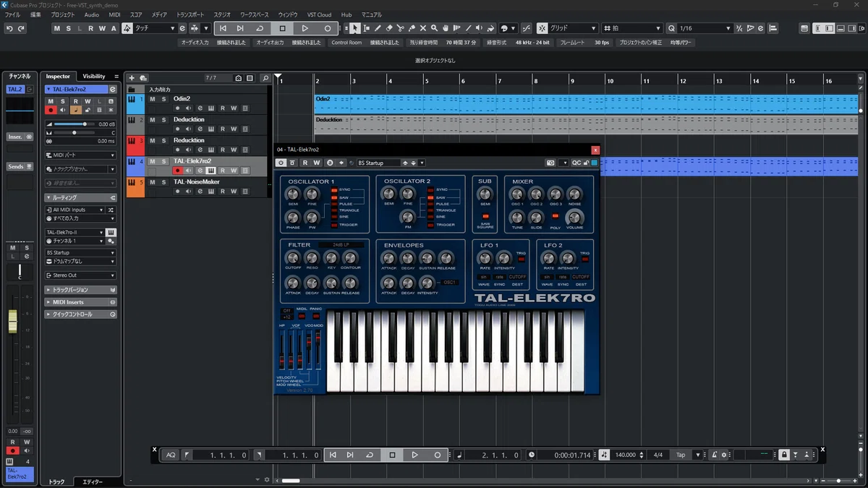Select the Draw pencil tool
Viewport: 868px width, 488px height.
(x=377, y=28)
